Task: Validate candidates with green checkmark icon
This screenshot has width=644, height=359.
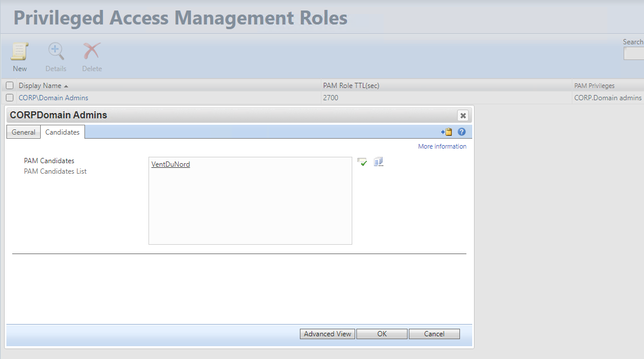Action: tap(362, 162)
